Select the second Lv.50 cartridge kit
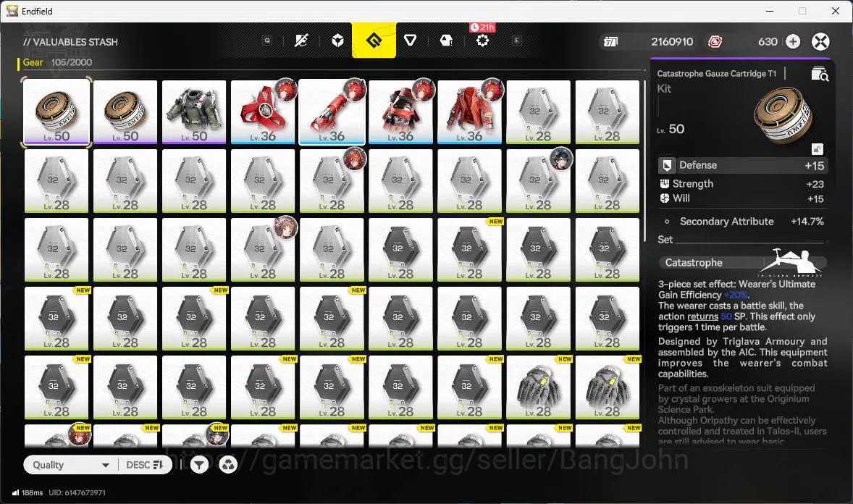This screenshot has height=504, width=853. 125,112
